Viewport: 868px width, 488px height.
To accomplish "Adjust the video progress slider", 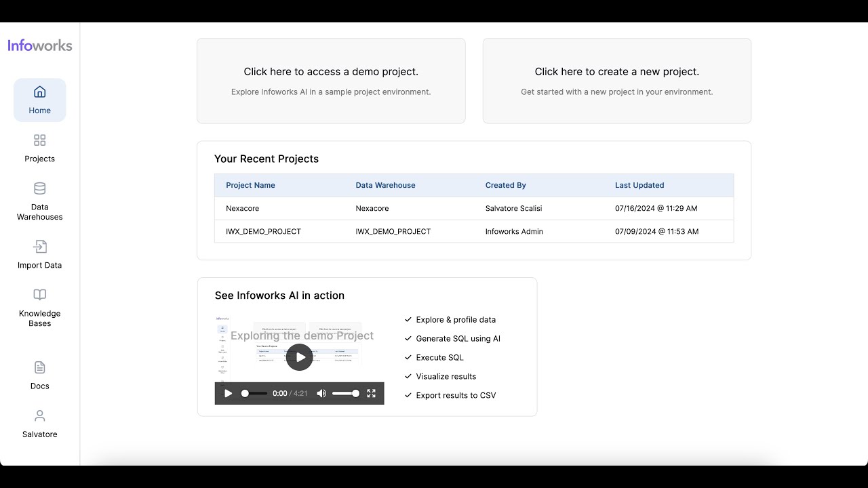I will (x=254, y=393).
